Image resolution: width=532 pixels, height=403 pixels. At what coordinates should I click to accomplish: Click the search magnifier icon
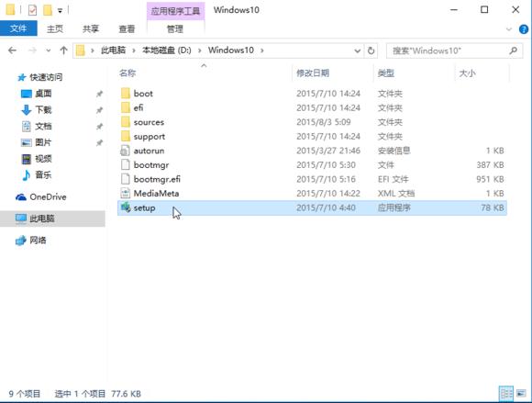pyautogui.click(x=514, y=50)
